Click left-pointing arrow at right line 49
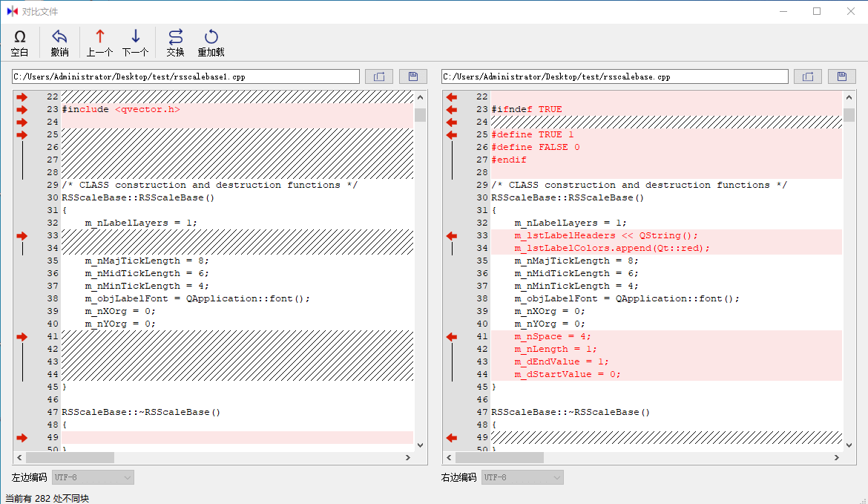This screenshot has width=868, height=504. point(451,438)
